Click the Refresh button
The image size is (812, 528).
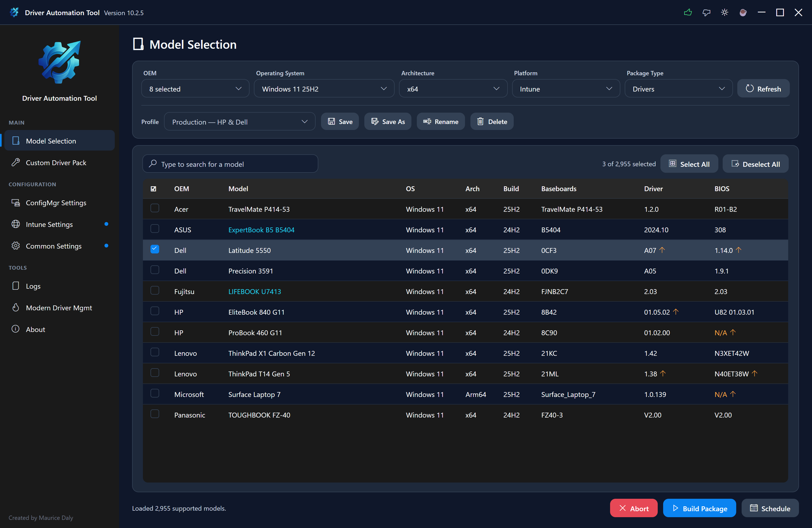(763, 89)
